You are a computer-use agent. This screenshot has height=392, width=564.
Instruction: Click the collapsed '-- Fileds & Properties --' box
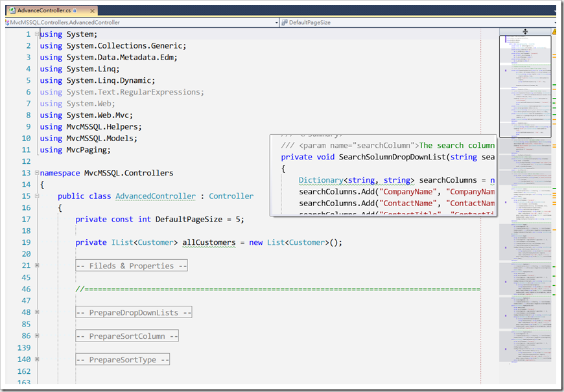tap(132, 266)
